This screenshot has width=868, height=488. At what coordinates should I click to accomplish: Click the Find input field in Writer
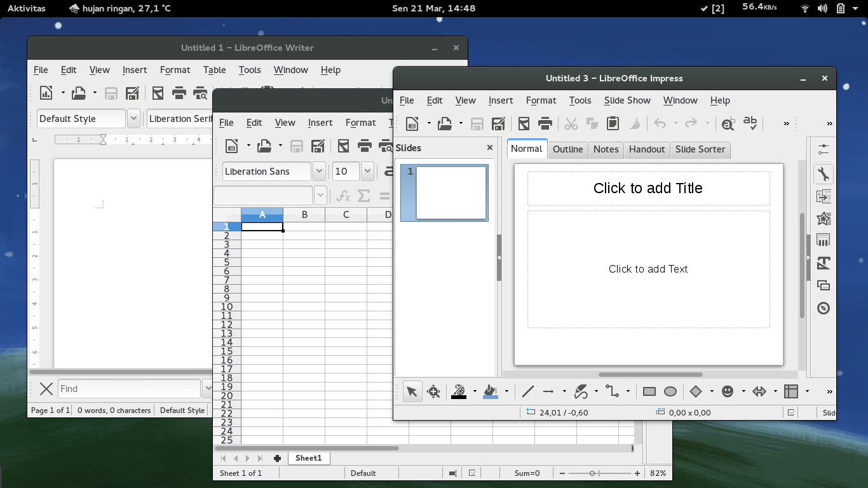pyautogui.click(x=130, y=389)
